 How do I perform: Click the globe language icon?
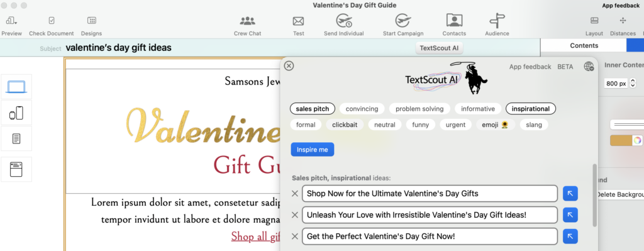point(589,67)
